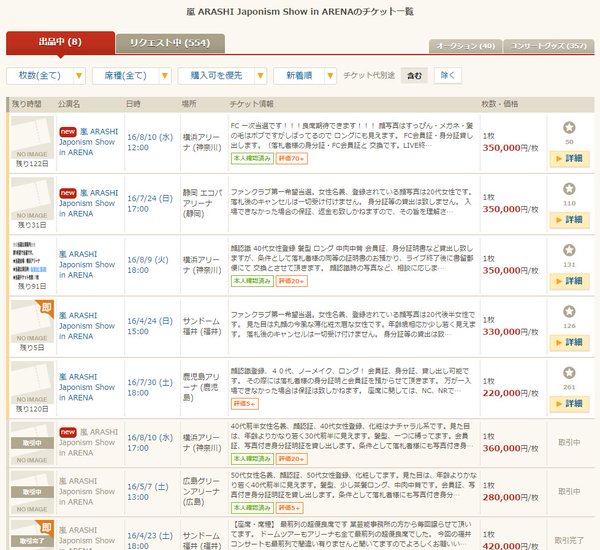Add 16/4/24 Fukui ticket to favorites star
This screenshot has height=550, width=600.
pyautogui.click(x=569, y=311)
